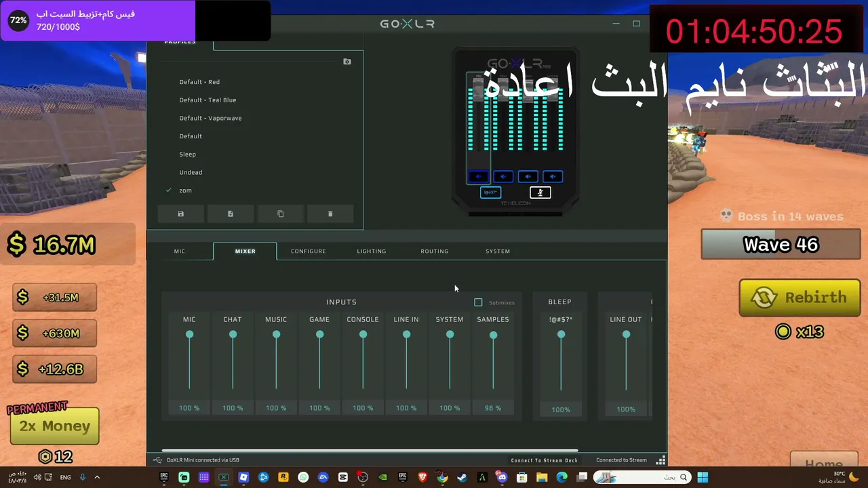Click the LINE IN volume slider handle

(x=406, y=334)
